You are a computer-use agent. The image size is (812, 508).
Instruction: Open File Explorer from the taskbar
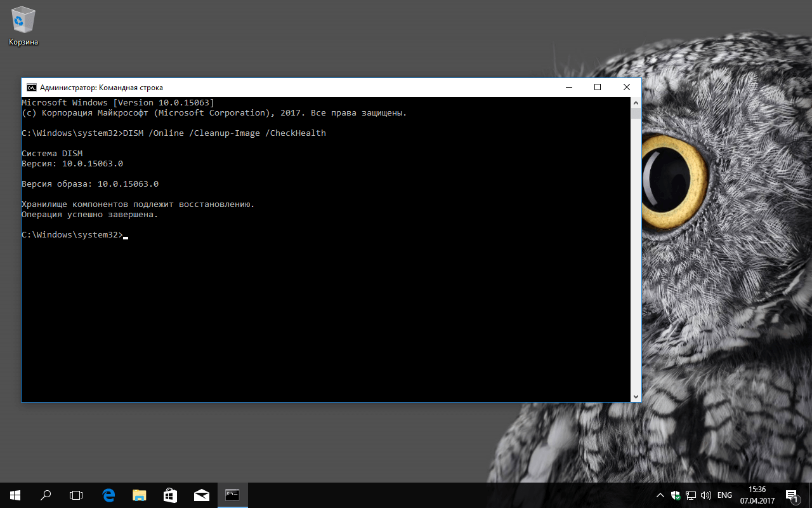[x=140, y=495]
